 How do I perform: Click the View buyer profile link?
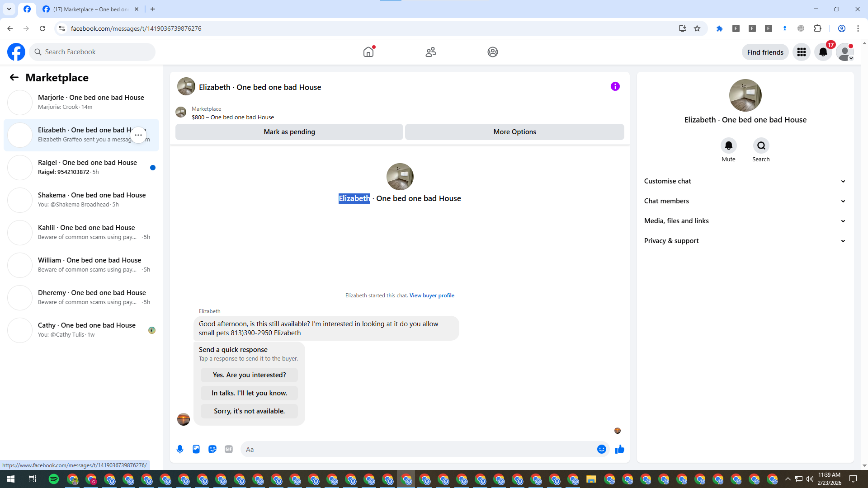click(432, 296)
